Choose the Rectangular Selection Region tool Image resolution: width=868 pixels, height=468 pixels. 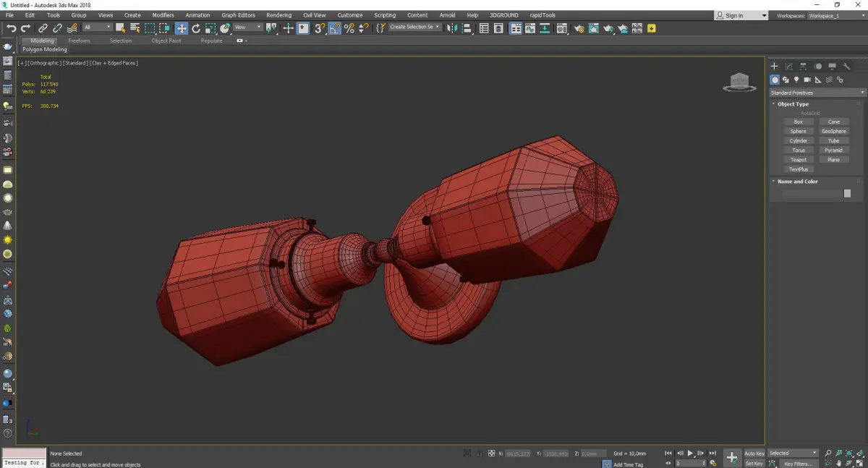click(150, 28)
